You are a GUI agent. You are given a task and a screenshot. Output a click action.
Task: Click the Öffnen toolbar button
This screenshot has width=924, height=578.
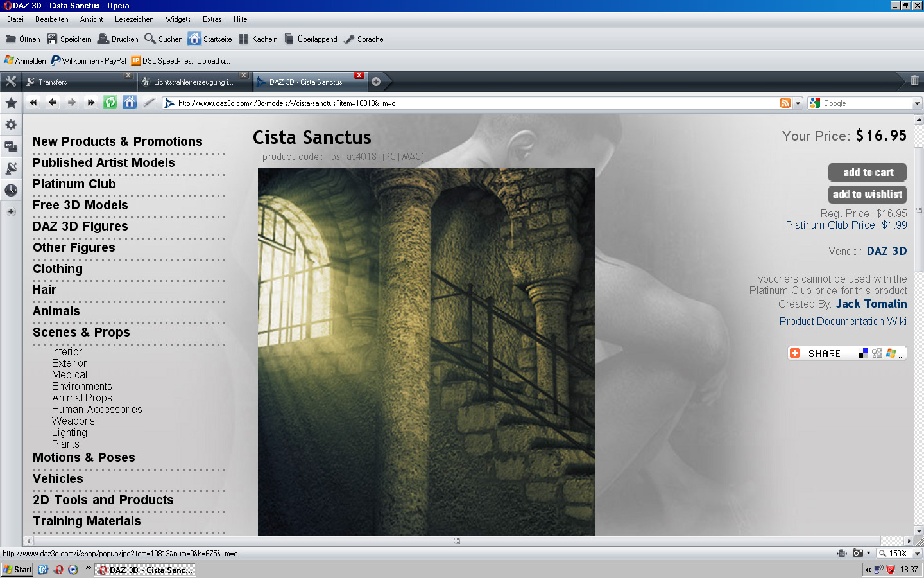(x=22, y=39)
